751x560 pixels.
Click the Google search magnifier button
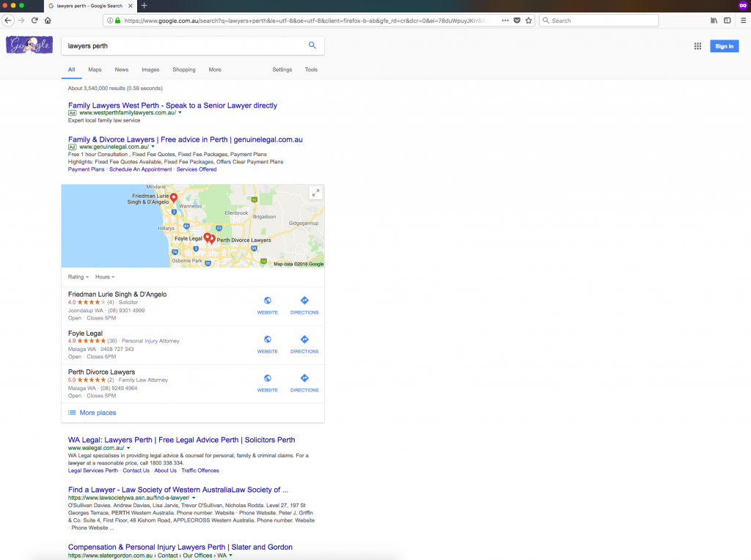(312, 45)
